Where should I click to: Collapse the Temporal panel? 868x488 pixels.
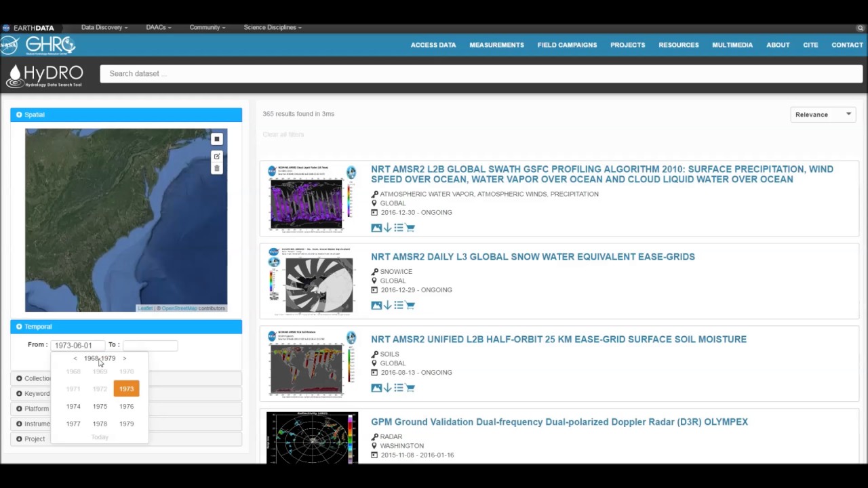pyautogui.click(x=126, y=327)
